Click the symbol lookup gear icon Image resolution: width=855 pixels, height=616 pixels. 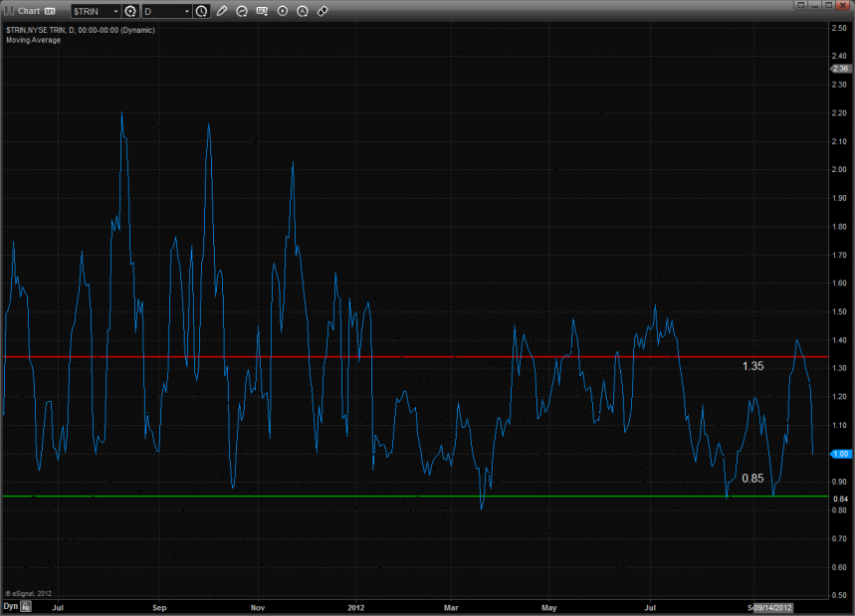(x=129, y=11)
